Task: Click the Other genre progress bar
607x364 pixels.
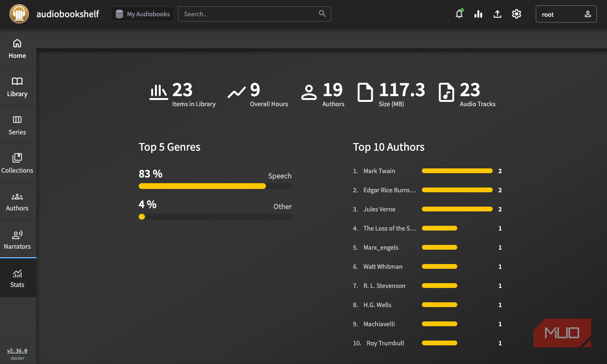Action: click(x=215, y=217)
